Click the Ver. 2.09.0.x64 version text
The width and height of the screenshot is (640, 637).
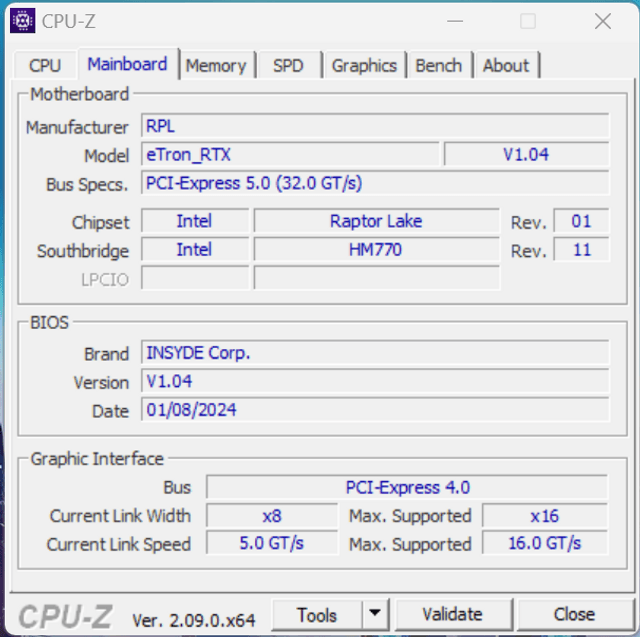(194, 620)
